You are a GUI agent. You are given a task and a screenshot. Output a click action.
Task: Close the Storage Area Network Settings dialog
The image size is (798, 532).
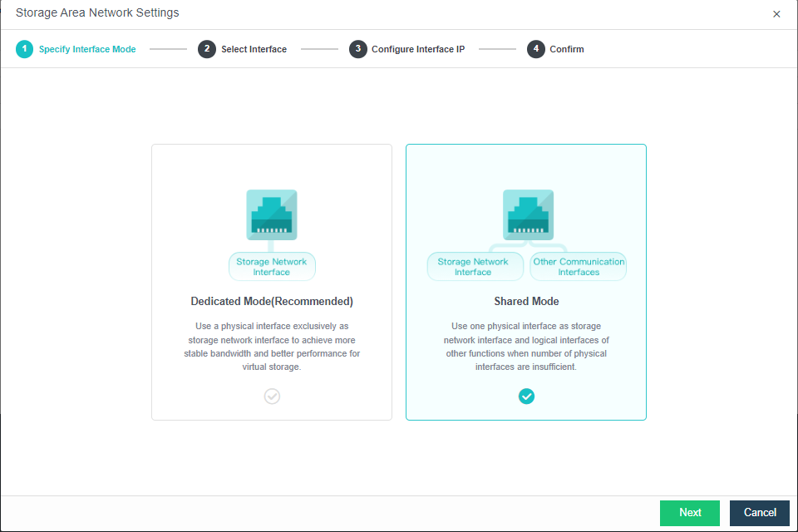[x=776, y=14]
